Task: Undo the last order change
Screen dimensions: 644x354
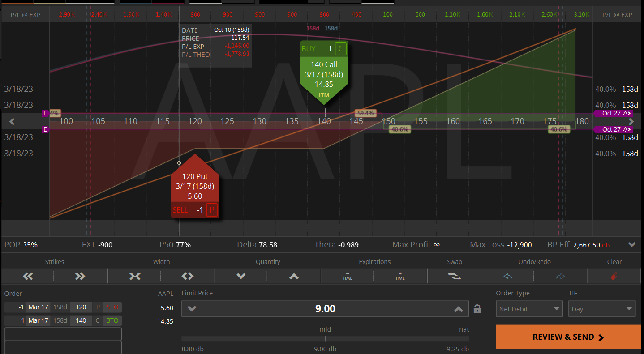Action: point(508,276)
